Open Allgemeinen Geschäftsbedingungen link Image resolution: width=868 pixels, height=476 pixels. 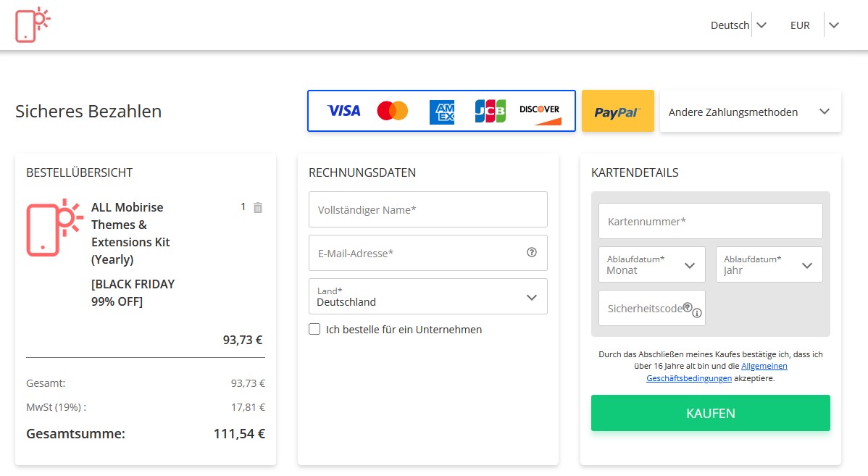point(717,372)
